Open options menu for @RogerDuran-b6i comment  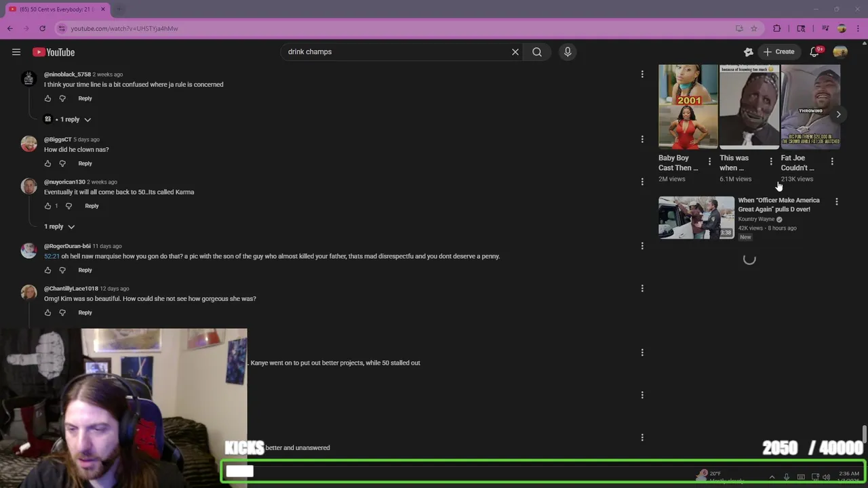(x=642, y=245)
